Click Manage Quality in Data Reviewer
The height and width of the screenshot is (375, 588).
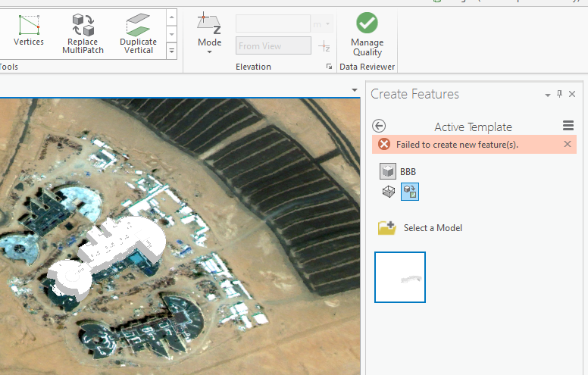(367, 35)
